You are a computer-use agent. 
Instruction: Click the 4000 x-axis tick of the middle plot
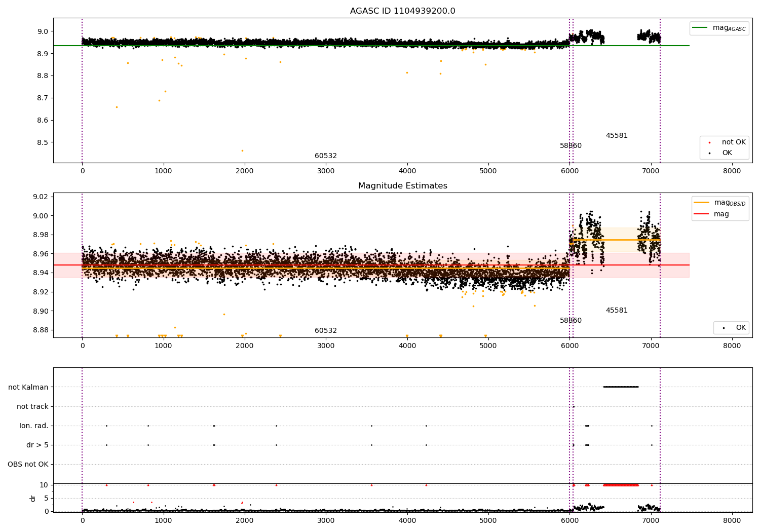click(407, 346)
